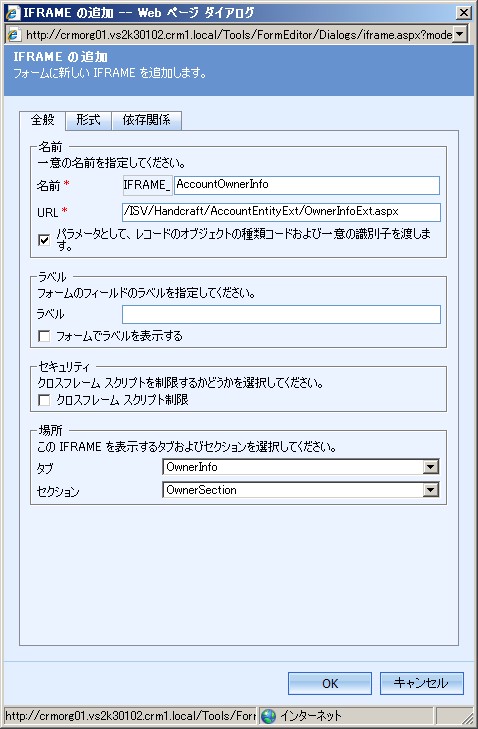
Task: Focus the name field containing AccountOwnerInfo
Action: coord(307,185)
